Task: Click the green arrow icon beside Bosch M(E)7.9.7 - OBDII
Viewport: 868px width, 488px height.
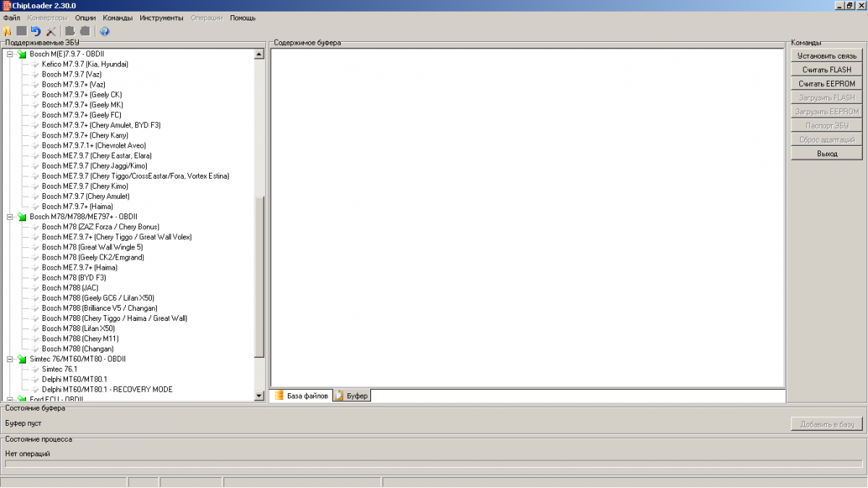Action: [x=22, y=54]
